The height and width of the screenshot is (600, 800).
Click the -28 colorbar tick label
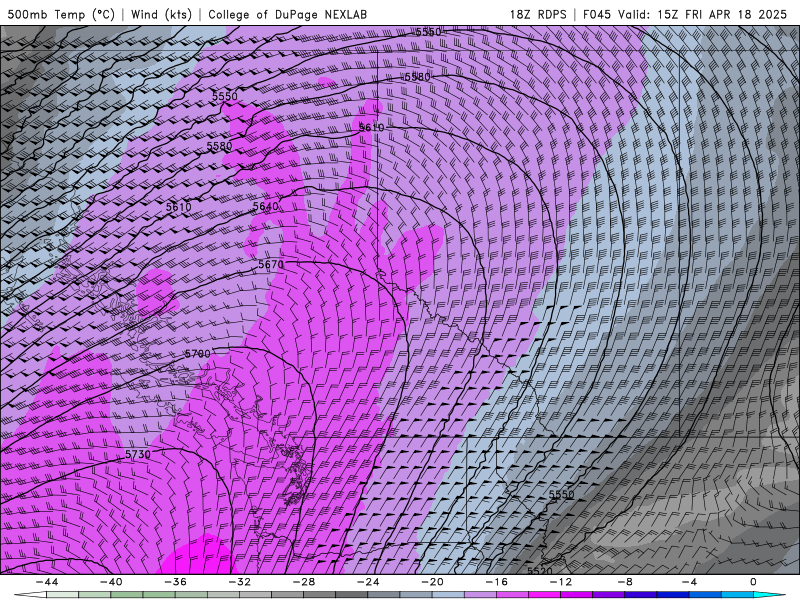(x=304, y=582)
